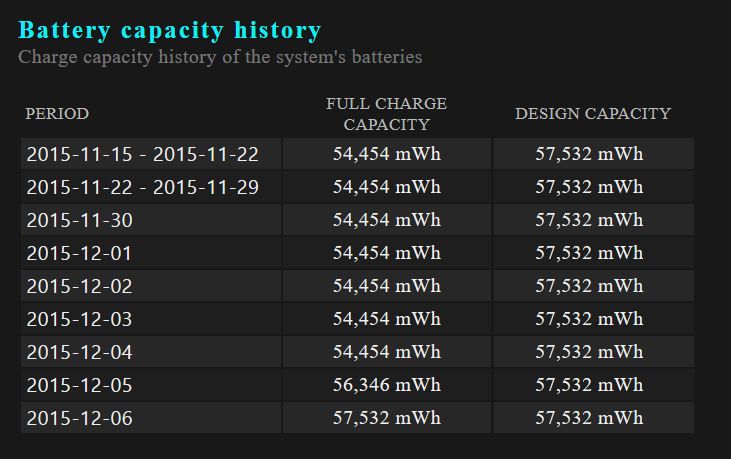Click full charge capacity in 2015-12-06 row
Viewport: 731px width, 459px height.
pyautogui.click(x=386, y=418)
